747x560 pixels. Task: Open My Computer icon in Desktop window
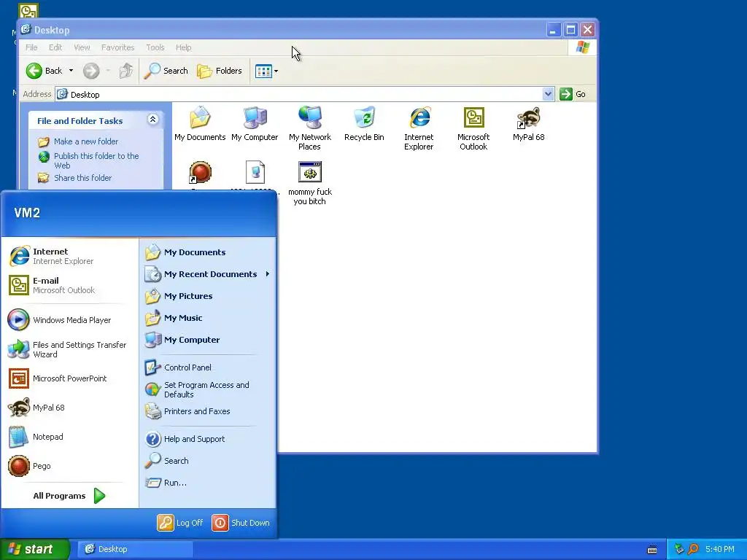point(255,125)
